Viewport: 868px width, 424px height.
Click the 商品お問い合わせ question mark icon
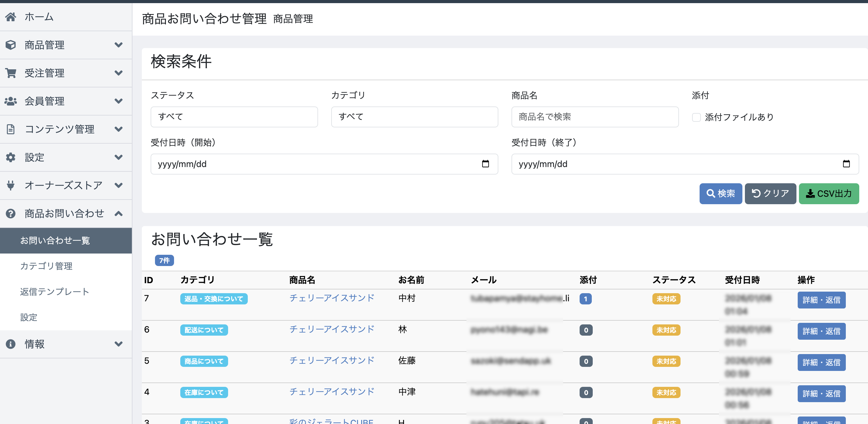[10, 213]
